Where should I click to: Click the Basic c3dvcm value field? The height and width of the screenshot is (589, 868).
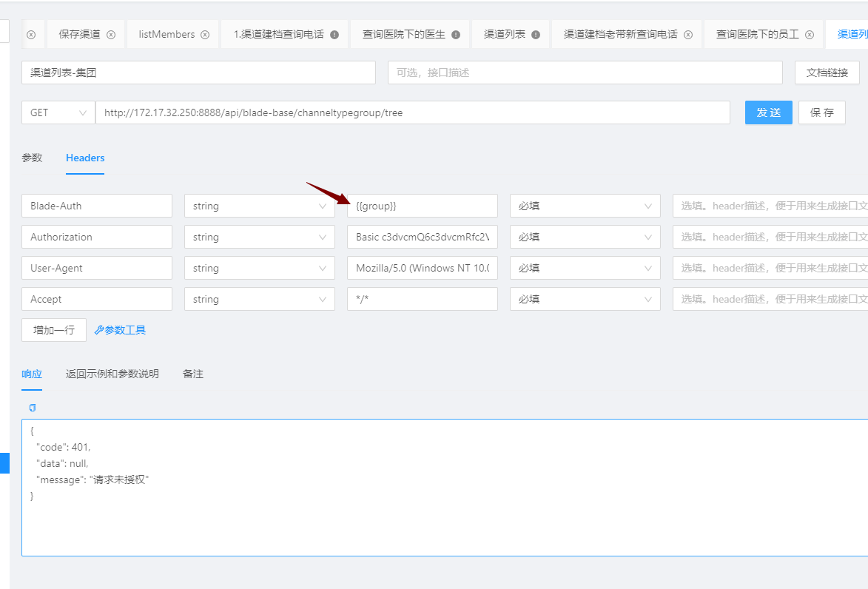[x=423, y=237]
